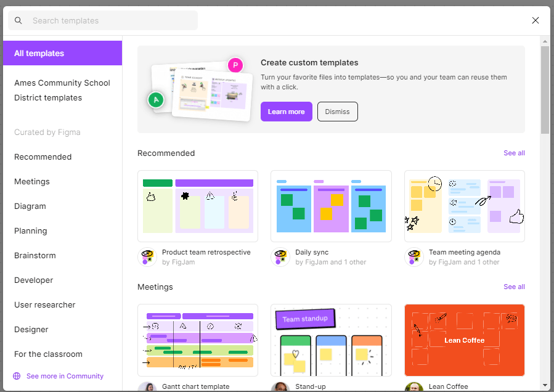The height and width of the screenshot is (392, 554).
Task: Choose the For the classroom category
Action: pyautogui.click(x=48, y=354)
